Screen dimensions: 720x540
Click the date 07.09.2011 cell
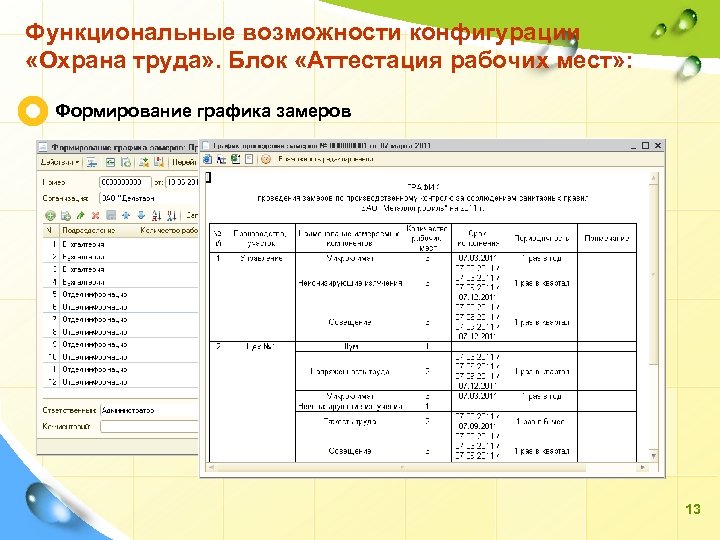point(477,426)
